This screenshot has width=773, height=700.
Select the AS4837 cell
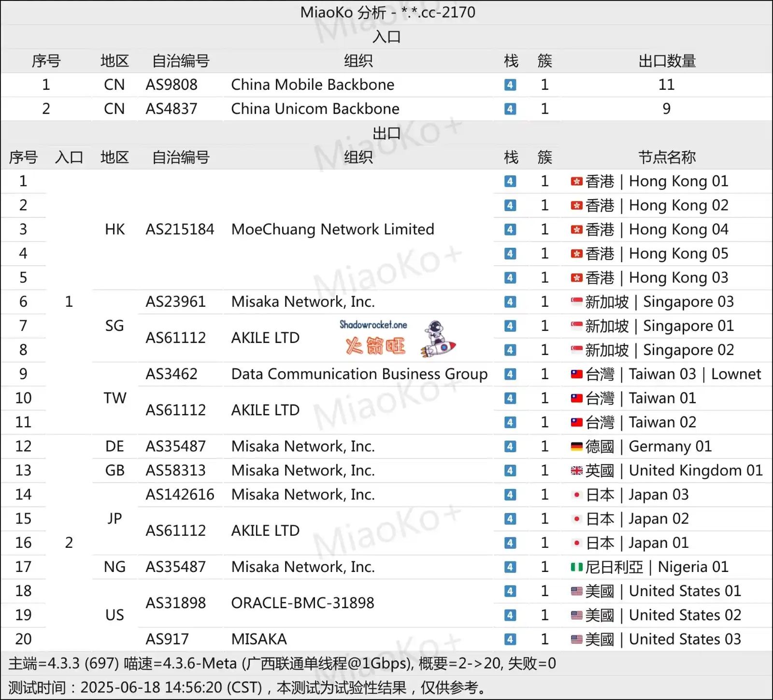tap(172, 109)
